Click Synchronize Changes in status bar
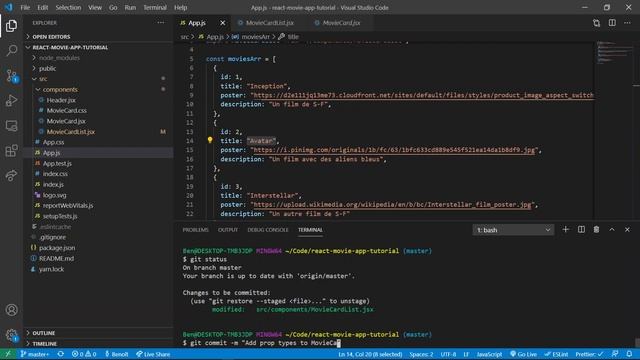This screenshot has height=360, width=640. click(x=60, y=354)
